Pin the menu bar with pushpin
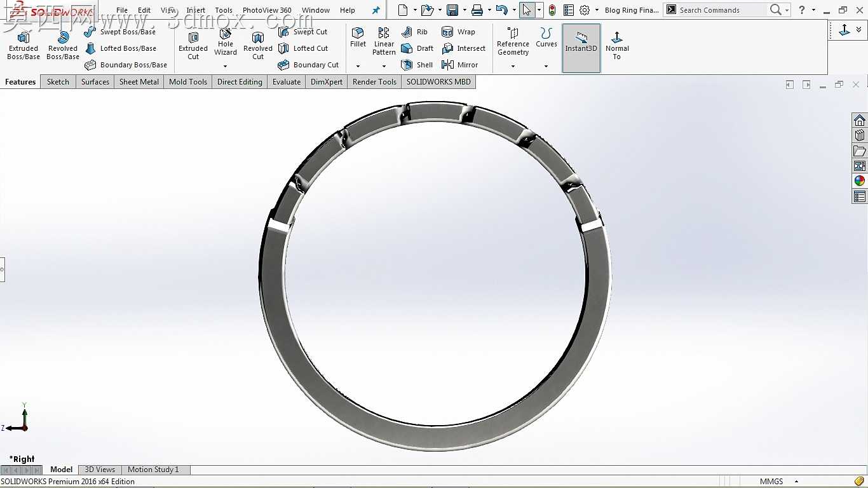This screenshot has height=488, width=868. point(376,10)
